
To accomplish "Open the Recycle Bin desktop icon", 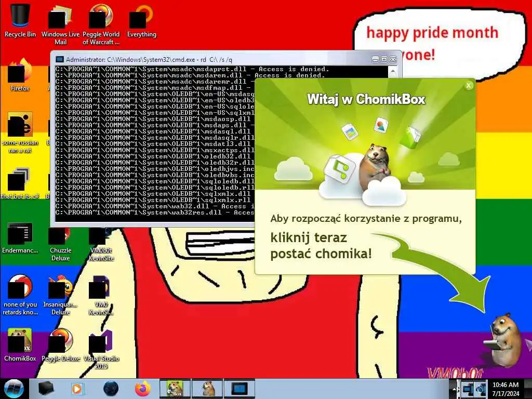I will (x=20, y=21).
